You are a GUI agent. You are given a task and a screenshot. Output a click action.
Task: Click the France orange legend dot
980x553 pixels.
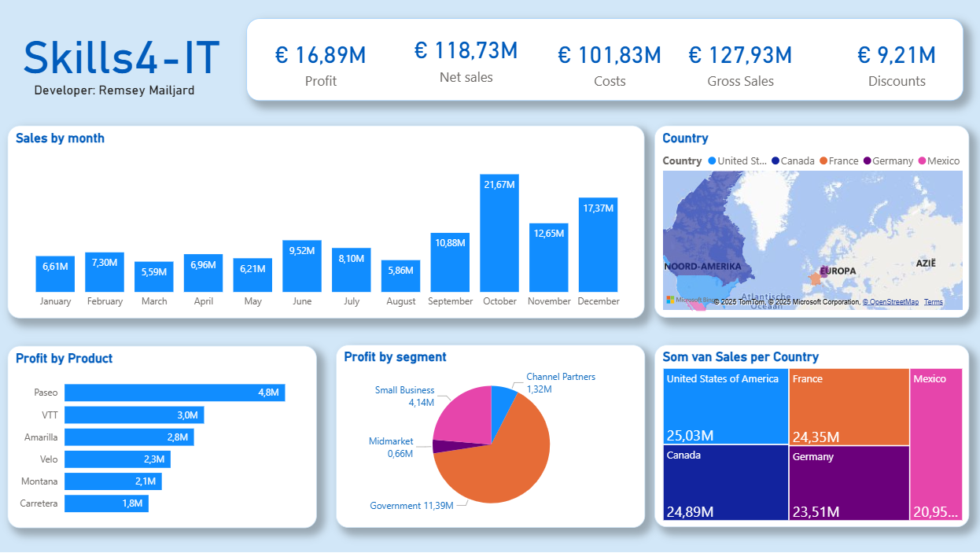click(x=823, y=160)
